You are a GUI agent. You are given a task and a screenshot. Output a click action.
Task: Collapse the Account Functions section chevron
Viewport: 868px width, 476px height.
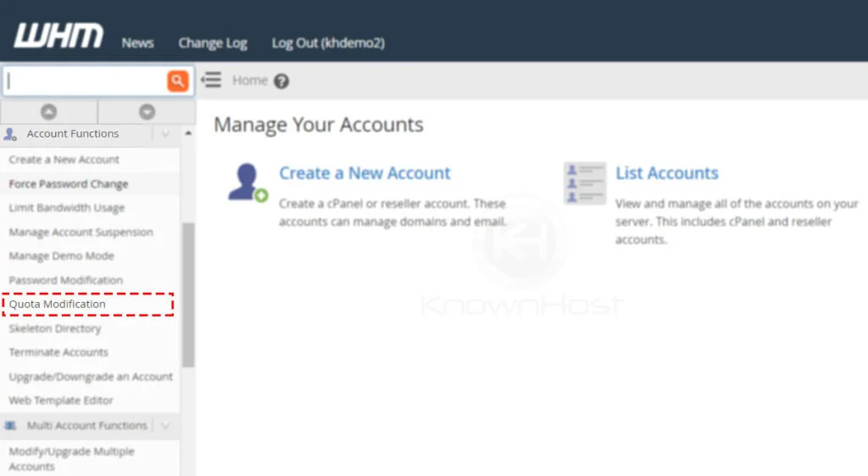[x=165, y=134]
